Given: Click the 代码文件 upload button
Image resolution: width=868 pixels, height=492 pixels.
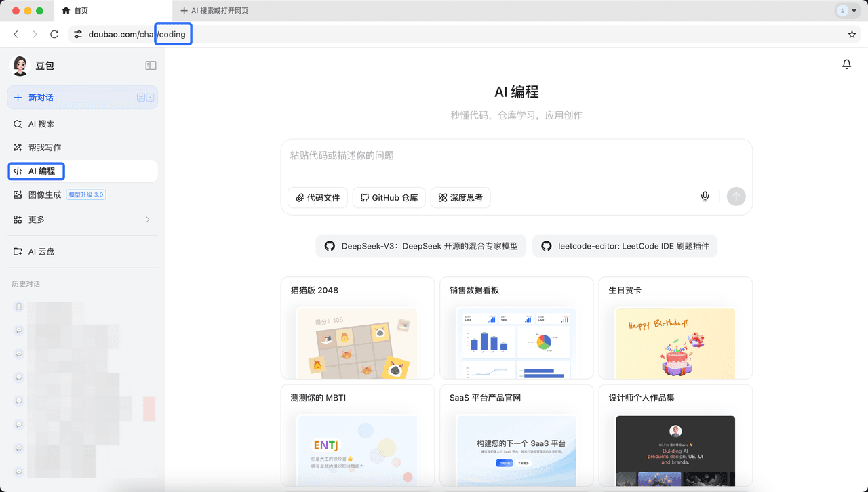Looking at the screenshot, I should tap(318, 198).
